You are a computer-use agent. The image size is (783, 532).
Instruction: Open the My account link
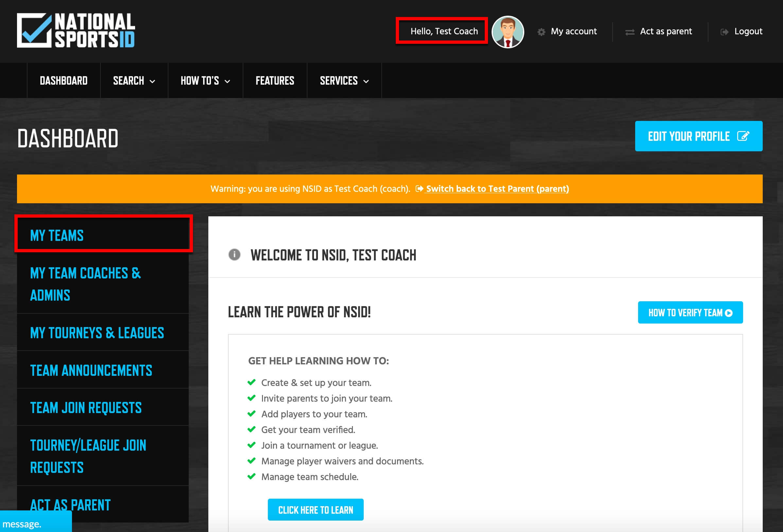pos(574,31)
